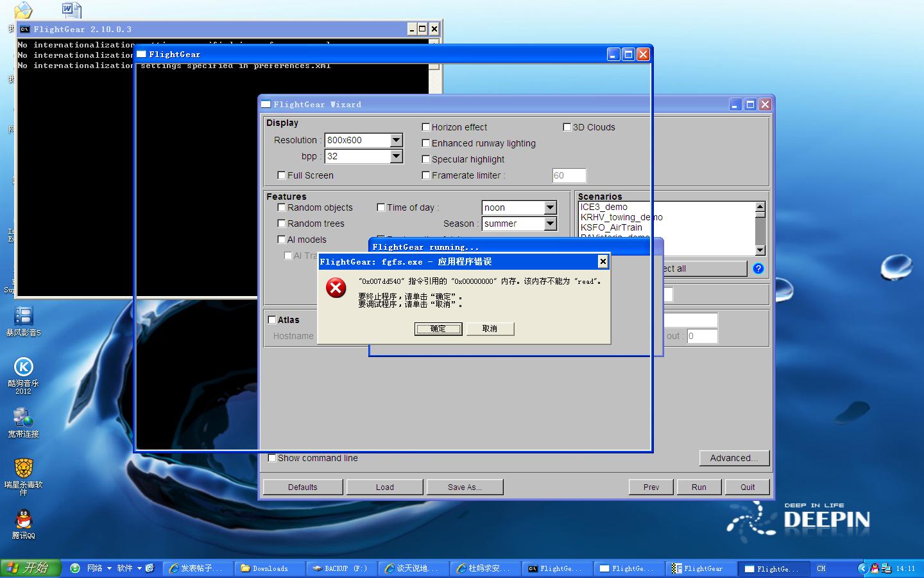Click the green quick launch icon beside Start
Image resolution: width=924 pixels, height=578 pixels.
pyautogui.click(x=75, y=568)
